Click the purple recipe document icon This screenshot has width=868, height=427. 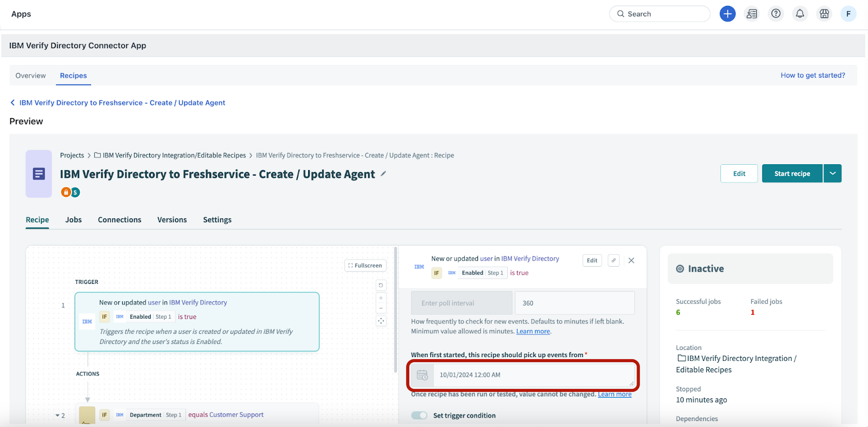click(39, 174)
